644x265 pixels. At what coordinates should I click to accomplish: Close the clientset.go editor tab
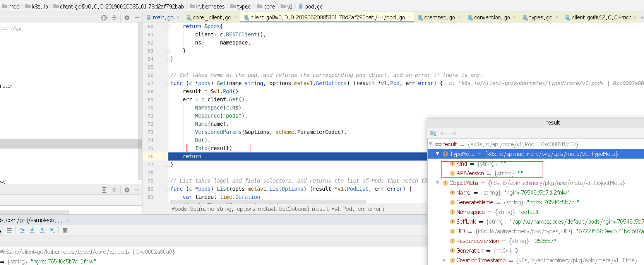tap(459, 17)
